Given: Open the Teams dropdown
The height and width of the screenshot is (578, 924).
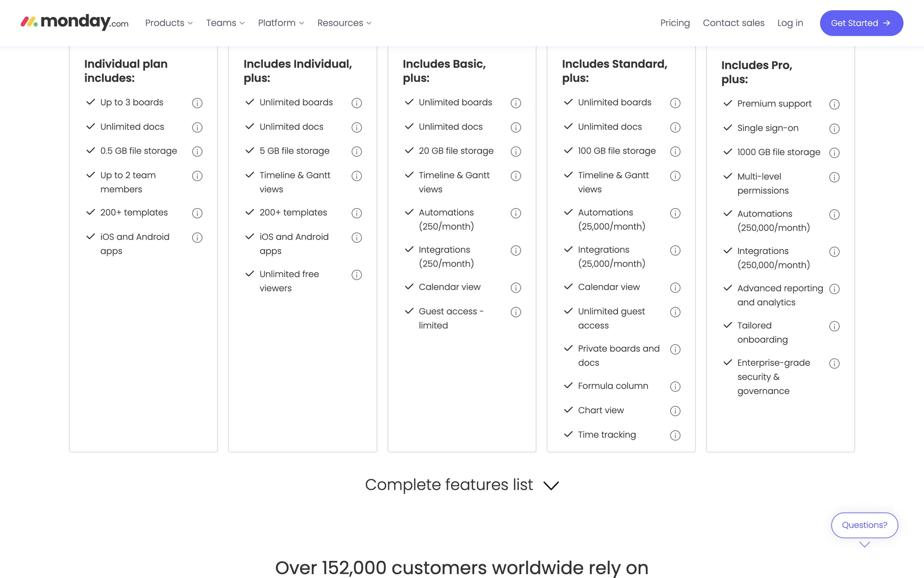Looking at the screenshot, I should pyautogui.click(x=225, y=23).
